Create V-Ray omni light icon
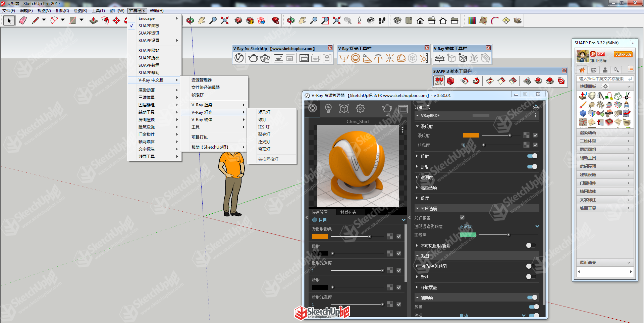The height and width of the screenshot is (323, 644). [x=390, y=58]
